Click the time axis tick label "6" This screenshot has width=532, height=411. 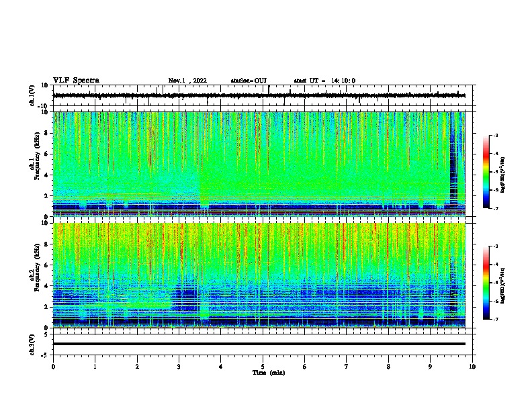[305, 367]
